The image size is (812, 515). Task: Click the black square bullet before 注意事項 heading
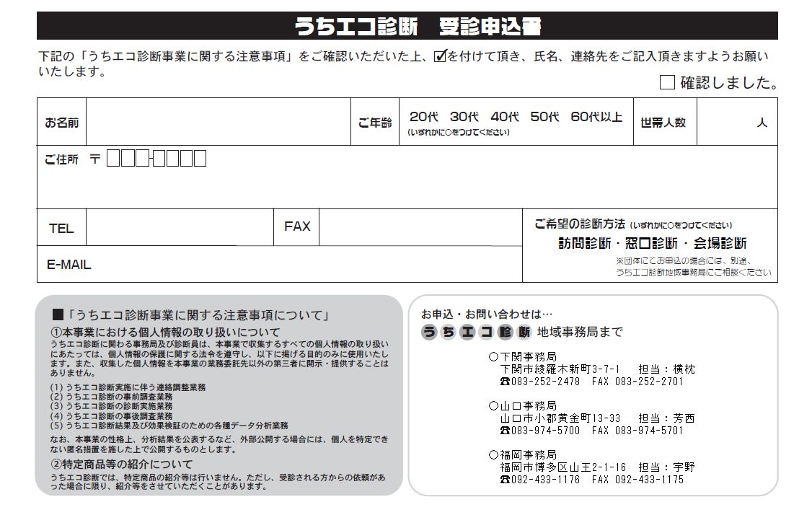(x=58, y=315)
